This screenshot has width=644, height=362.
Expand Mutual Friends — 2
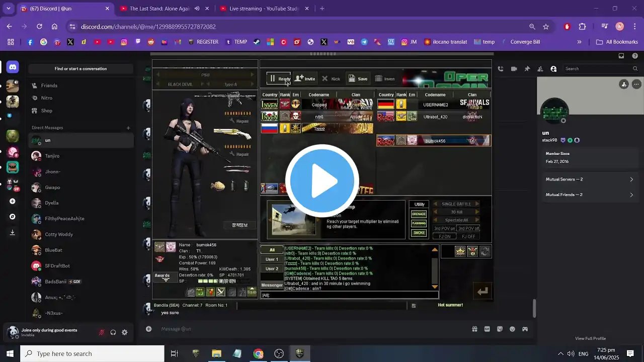point(589,195)
